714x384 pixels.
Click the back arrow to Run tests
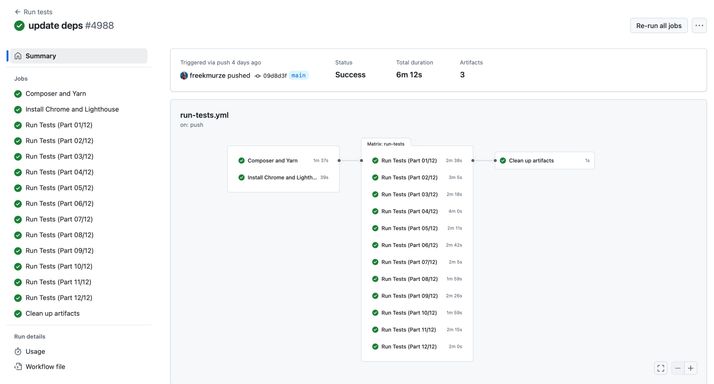coord(17,12)
